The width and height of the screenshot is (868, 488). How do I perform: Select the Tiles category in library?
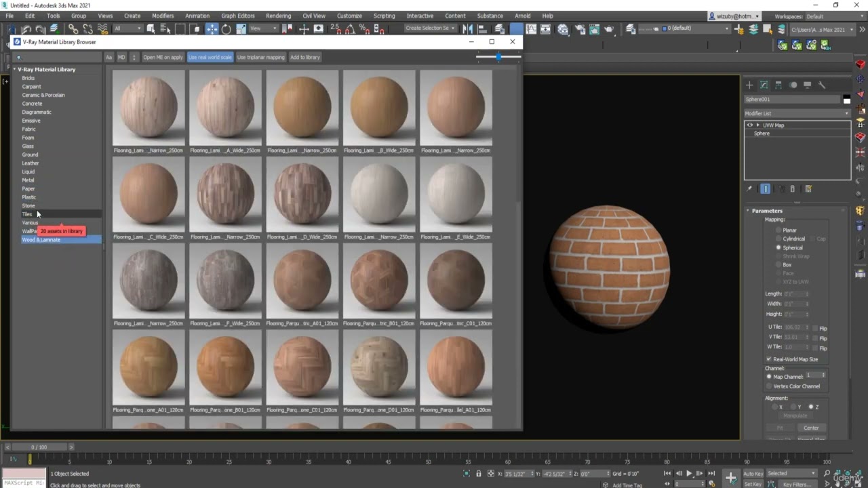[x=27, y=214]
